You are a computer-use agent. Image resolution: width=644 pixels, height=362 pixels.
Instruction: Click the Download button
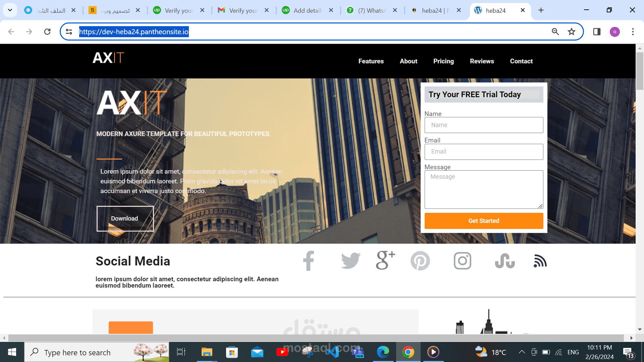tap(125, 218)
